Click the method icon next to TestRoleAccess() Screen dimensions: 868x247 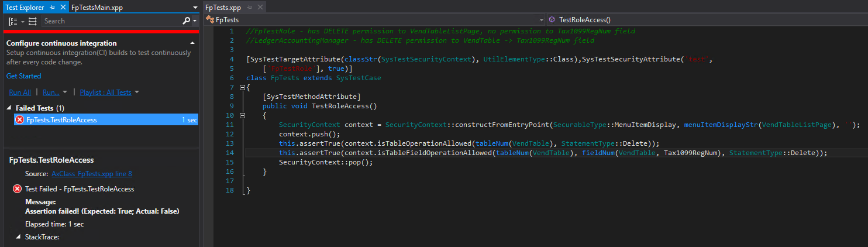pos(552,19)
